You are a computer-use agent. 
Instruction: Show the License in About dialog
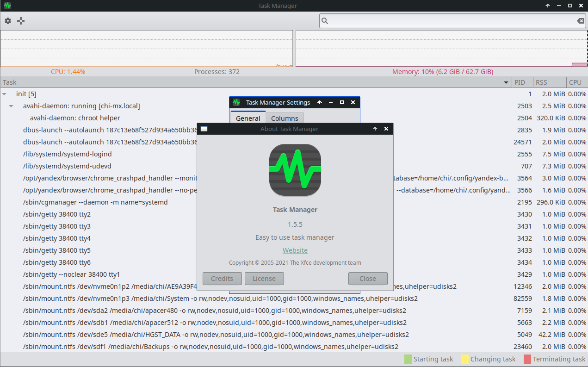pyautogui.click(x=264, y=278)
